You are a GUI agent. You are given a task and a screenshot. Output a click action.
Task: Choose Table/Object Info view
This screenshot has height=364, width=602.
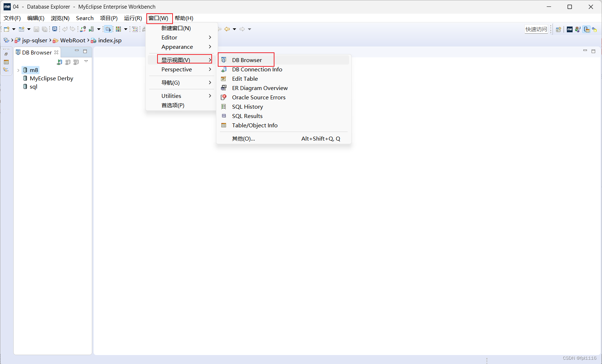pos(284,126)
